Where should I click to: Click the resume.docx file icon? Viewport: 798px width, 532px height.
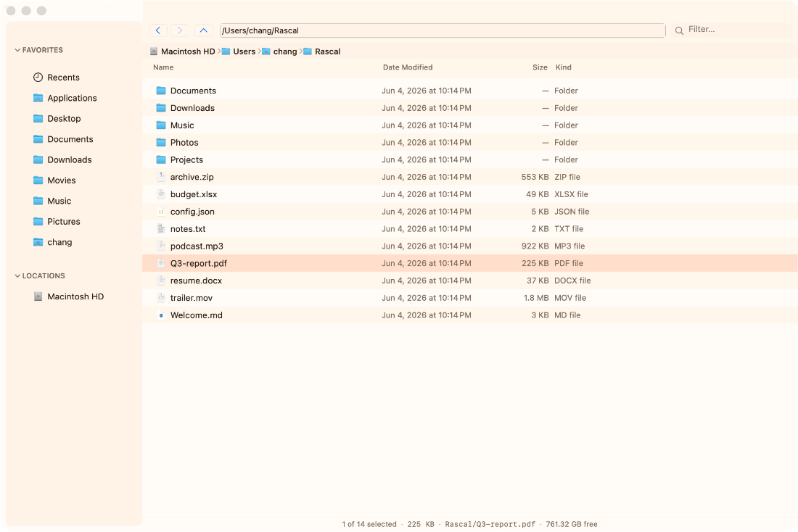(x=161, y=280)
